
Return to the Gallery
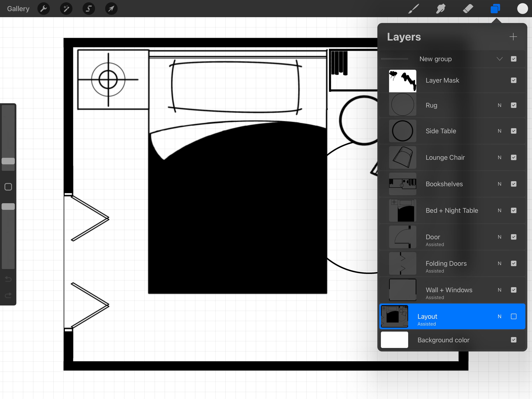click(18, 9)
